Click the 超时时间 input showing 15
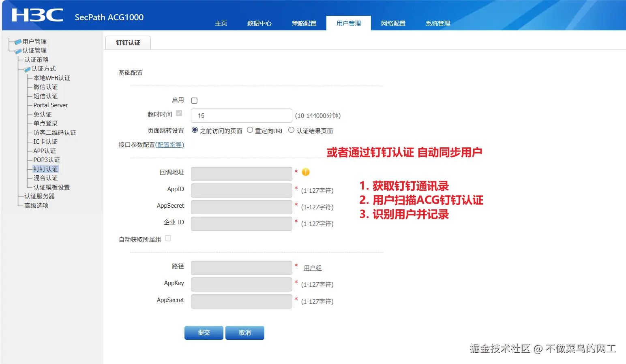 (242, 115)
